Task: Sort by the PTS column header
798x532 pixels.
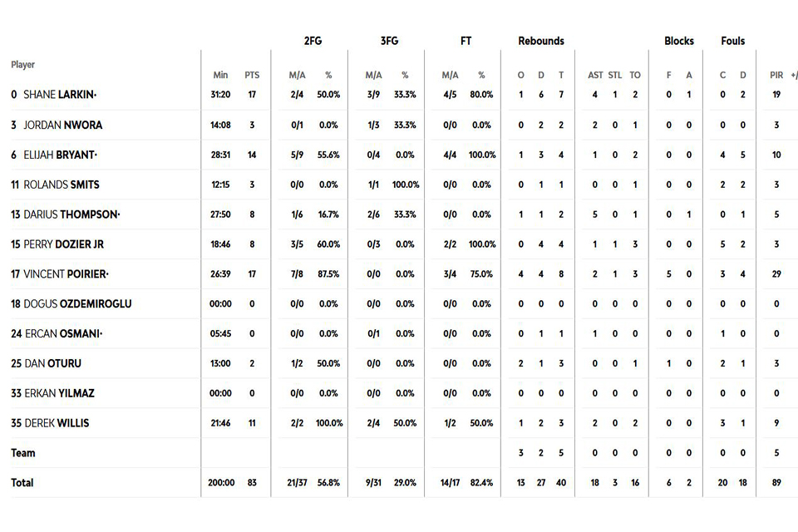Action: 252,75
